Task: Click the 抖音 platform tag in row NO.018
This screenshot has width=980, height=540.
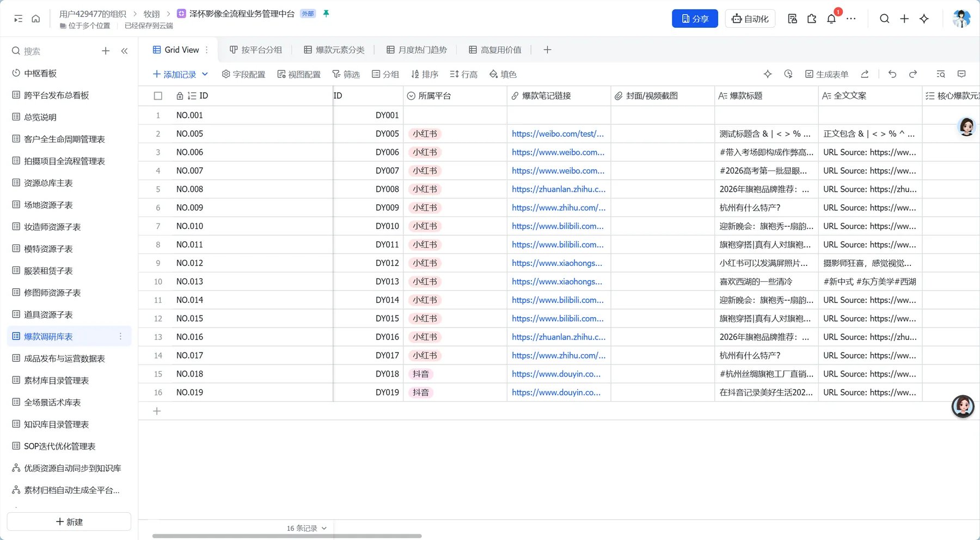Action: coord(421,374)
